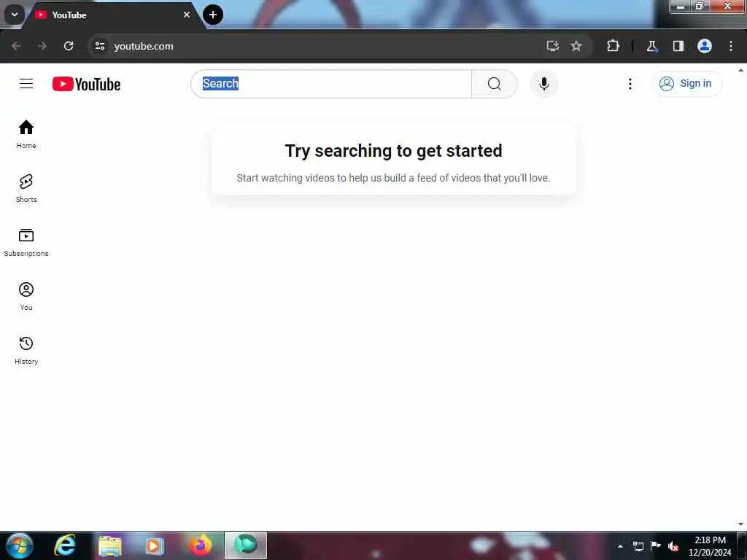Launch Internet Explorer from taskbar

click(x=65, y=545)
